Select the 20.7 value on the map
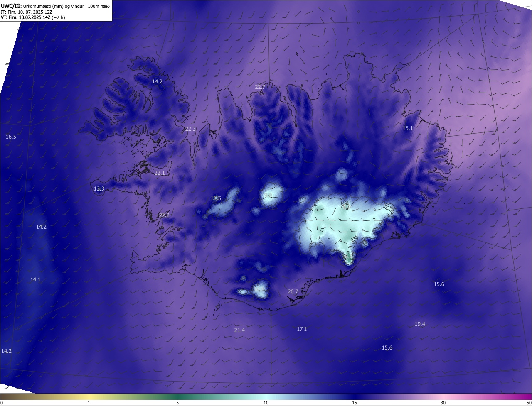Viewport: 532px width, 406px height. (x=293, y=291)
